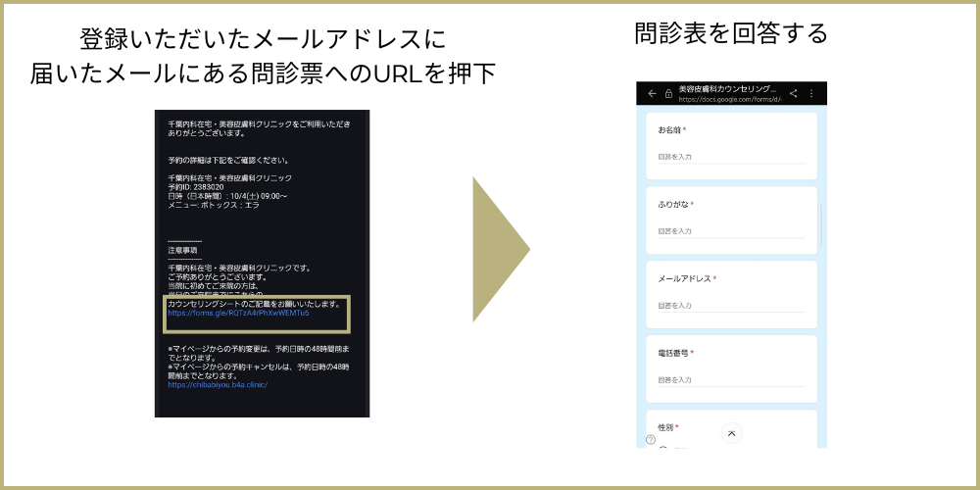Click the メールアドレス answer input field

(x=731, y=306)
